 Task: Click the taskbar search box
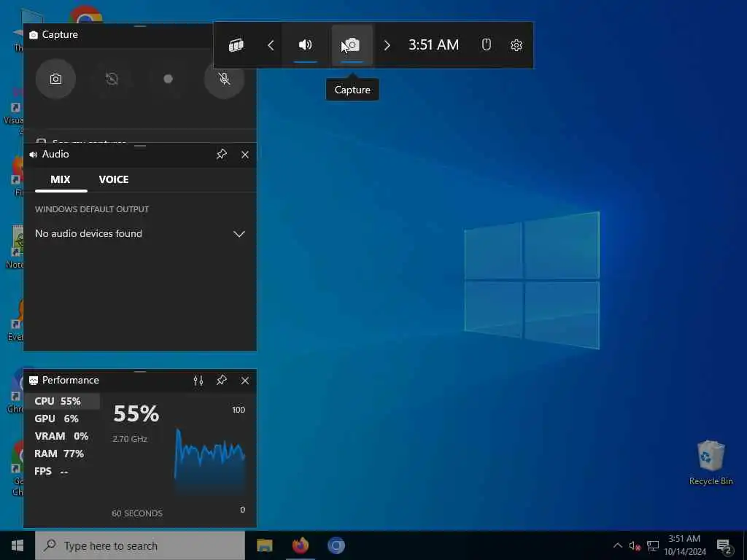point(140,545)
